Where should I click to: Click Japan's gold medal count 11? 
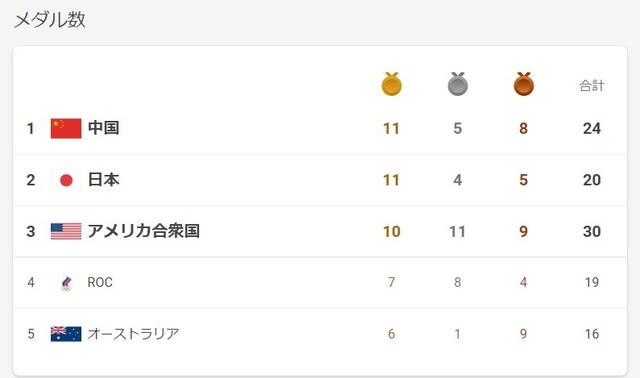391,180
